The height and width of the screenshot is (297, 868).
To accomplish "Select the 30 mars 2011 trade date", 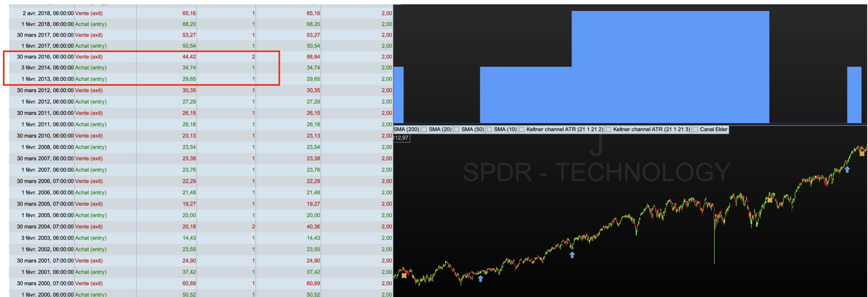I will pyautogui.click(x=45, y=113).
